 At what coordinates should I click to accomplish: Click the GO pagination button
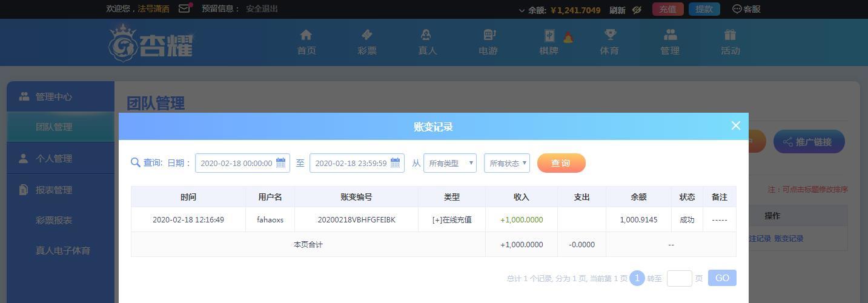[722, 278]
